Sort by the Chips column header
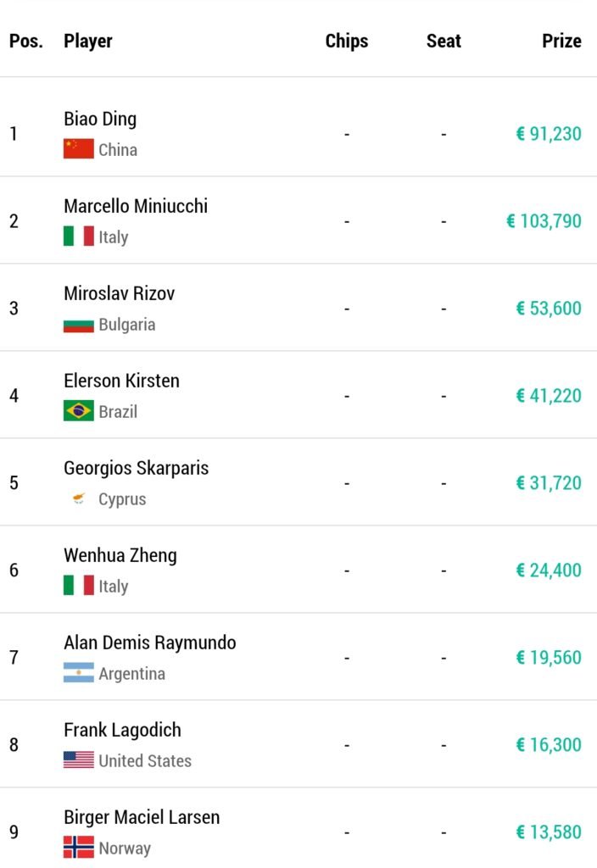This screenshot has height=868, width=597. coord(347,41)
